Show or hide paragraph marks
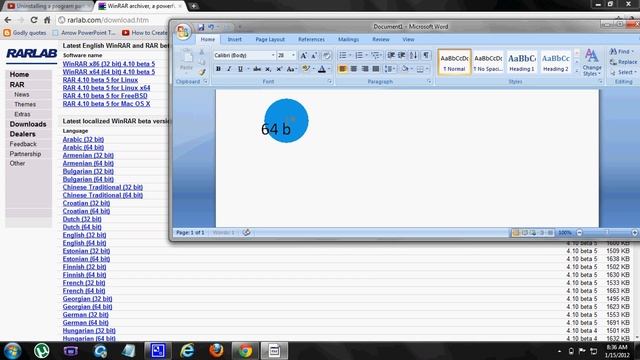640x360 pixels. pos(426,56)
